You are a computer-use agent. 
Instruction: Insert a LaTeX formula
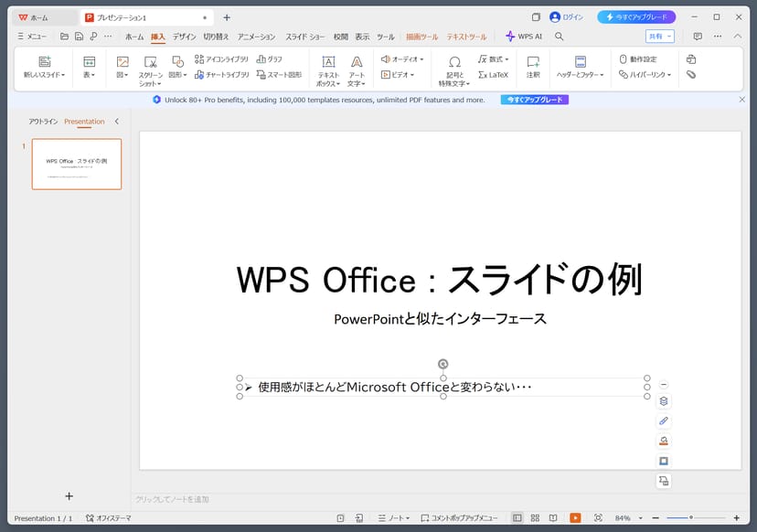click(x=493, y=75)
